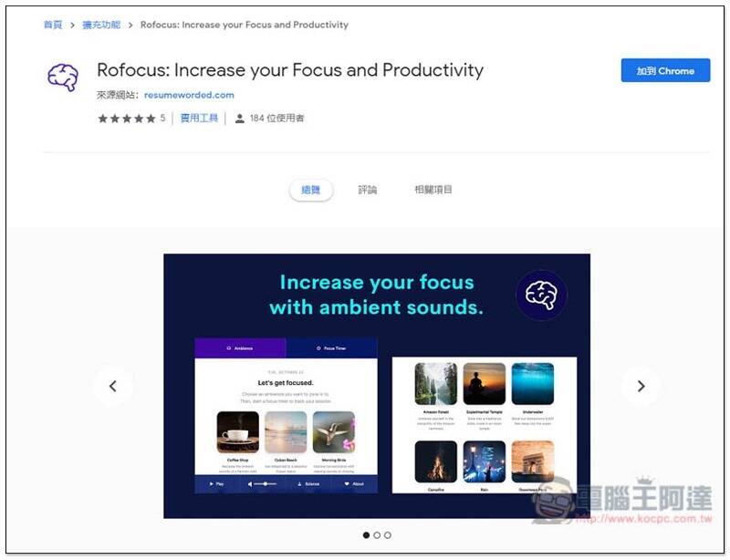Add the extension with 加到 Chrome button
This screenshot has width=730, height=560.
665,70
